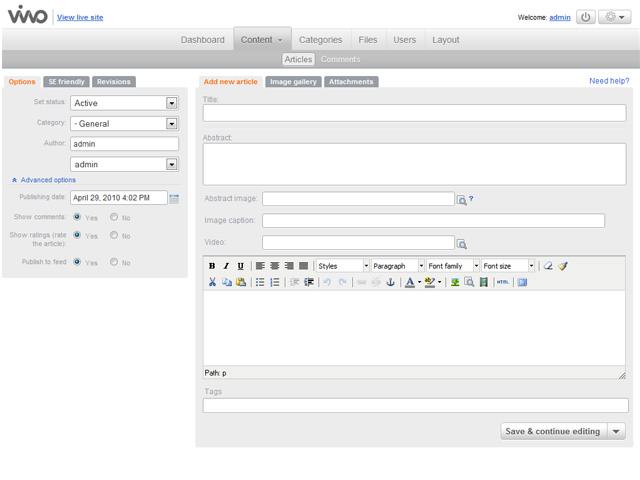Select No for Show ratings
The width and height of the screenshot is (640, 480).
pos(114,235)
